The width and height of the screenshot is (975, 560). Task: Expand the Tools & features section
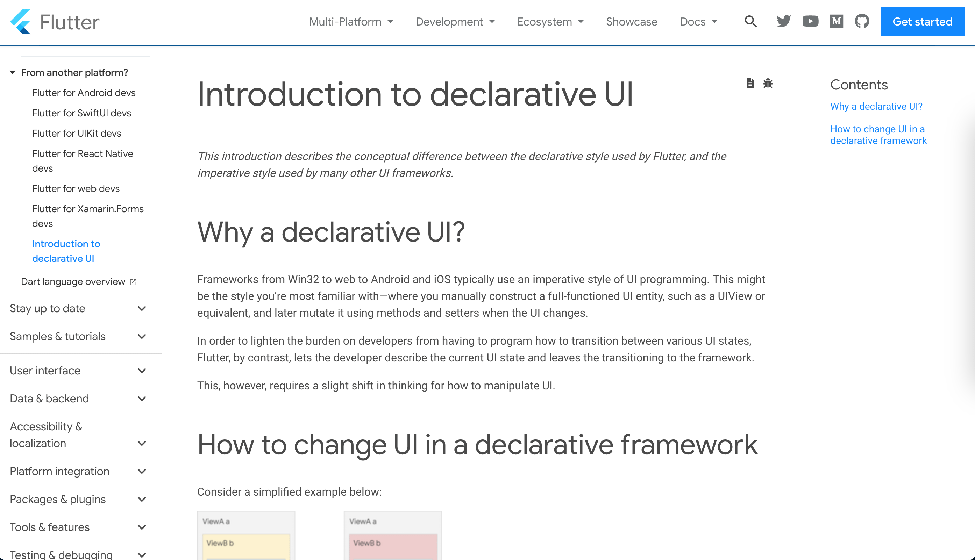coord(78,527)
